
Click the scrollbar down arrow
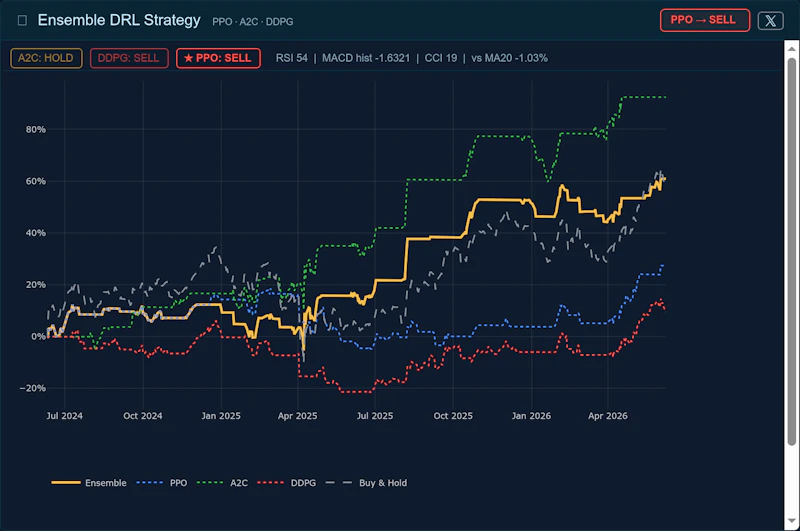coord(791,520)
